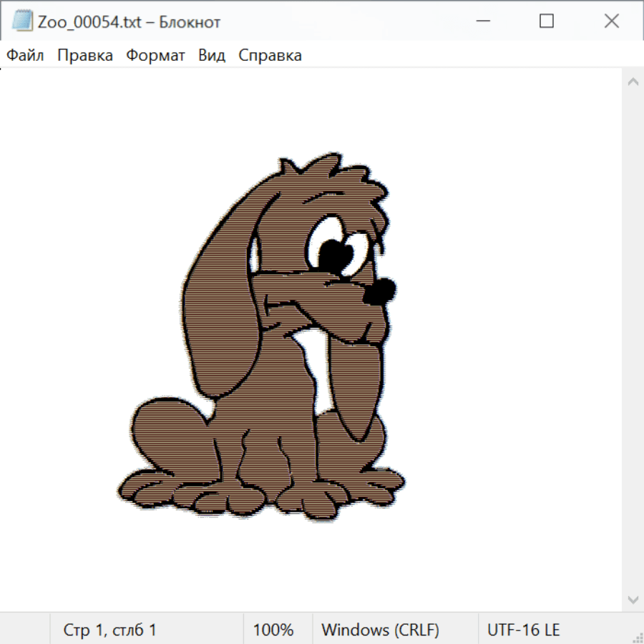Maximize the Notepad window
644x644 pixels.
[547, 21]
